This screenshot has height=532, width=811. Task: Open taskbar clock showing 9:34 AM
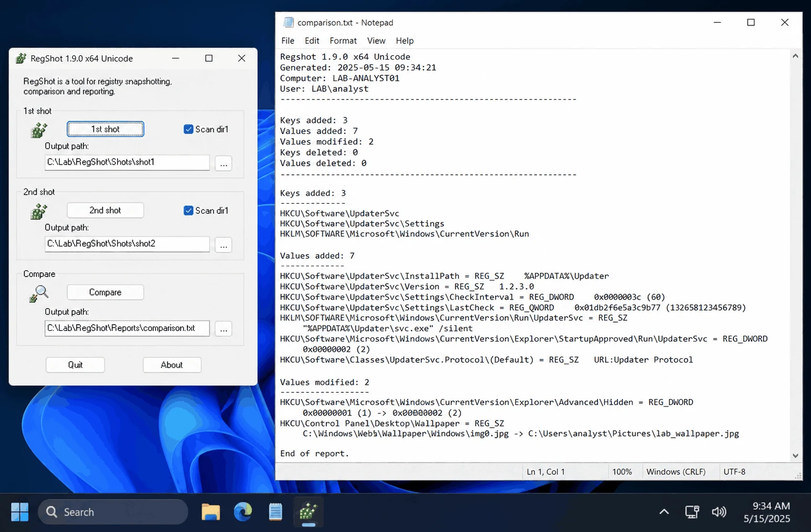coord(767,512)
